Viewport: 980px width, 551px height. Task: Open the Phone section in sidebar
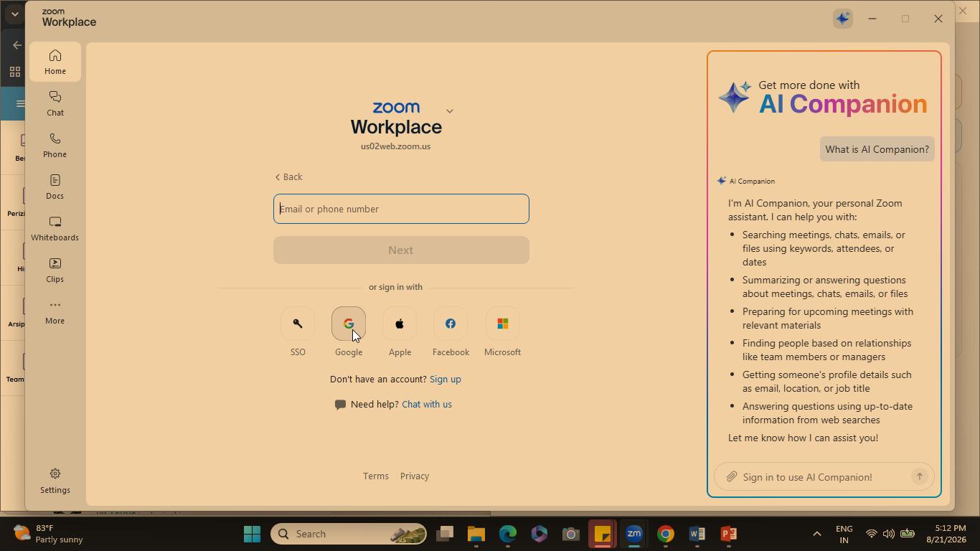coord(55,145)
